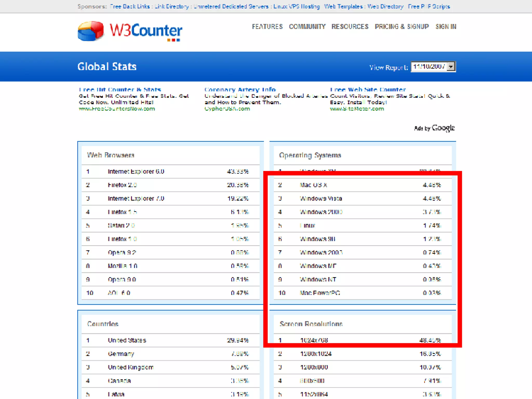Open Free Hit Counter & Stats ad
Image resolution: width=532 pixels, height=399 pixels.
(120, 90)
